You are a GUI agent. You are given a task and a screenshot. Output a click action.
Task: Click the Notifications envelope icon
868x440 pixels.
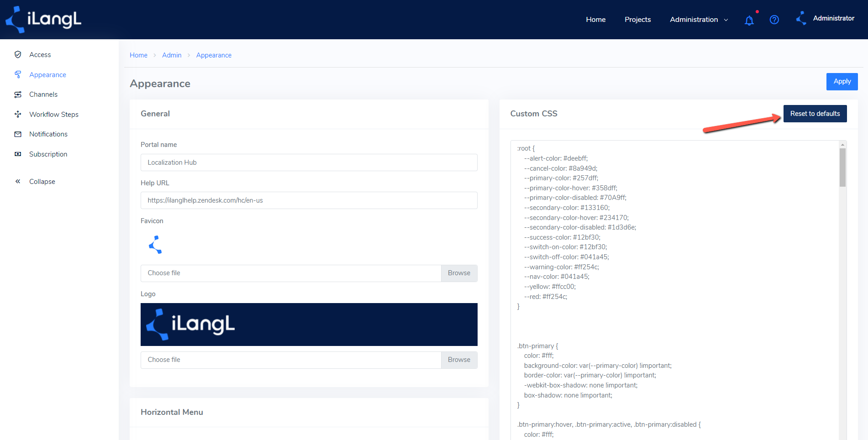tap(18, 134)
